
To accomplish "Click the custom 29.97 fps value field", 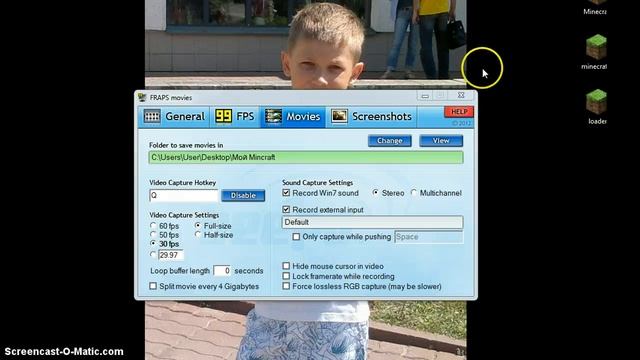I will [x=171, y=255].
